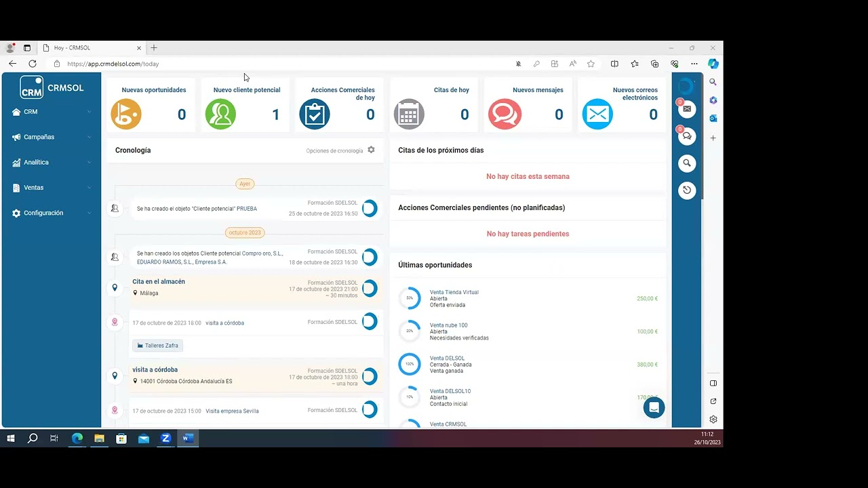
Task: Open the search icon in CRM right sidebar
Action: tap(687, 163)
